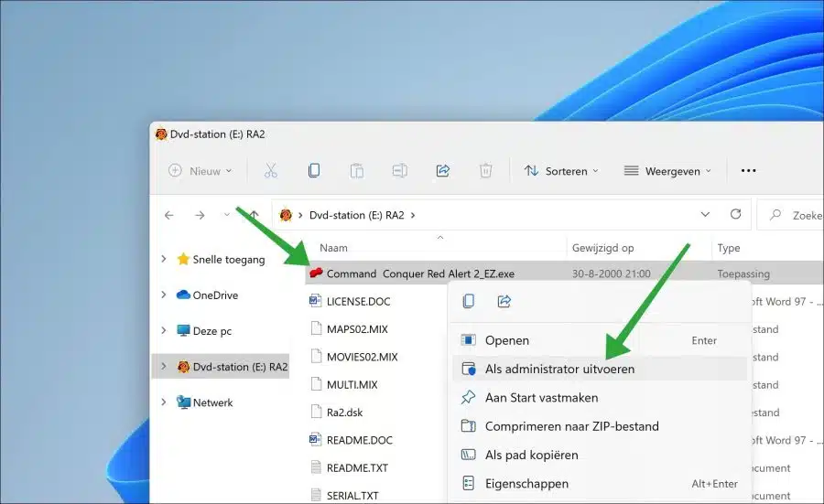
Task: Click the share icon in context menu
Action: tap(504, 301)
